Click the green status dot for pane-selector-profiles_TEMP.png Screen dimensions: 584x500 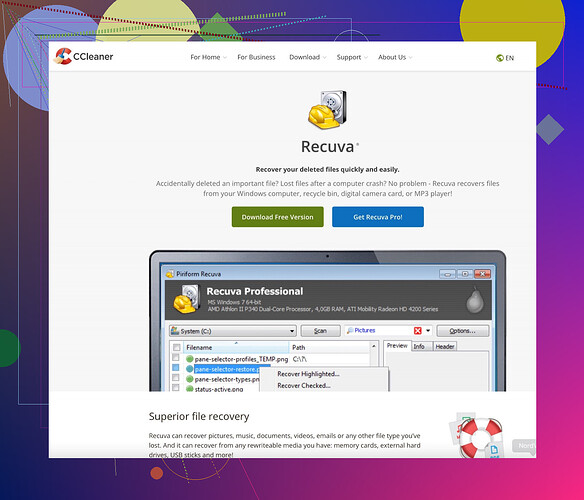tap(190, 359)
